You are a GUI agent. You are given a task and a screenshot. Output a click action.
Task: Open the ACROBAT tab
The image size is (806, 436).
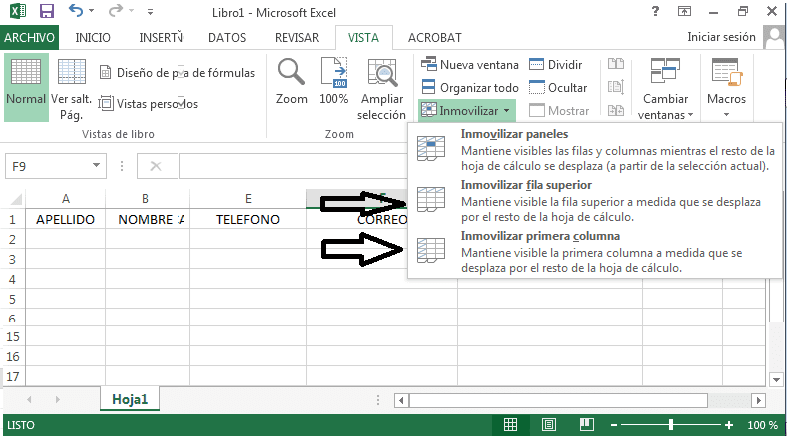(435, 38)
